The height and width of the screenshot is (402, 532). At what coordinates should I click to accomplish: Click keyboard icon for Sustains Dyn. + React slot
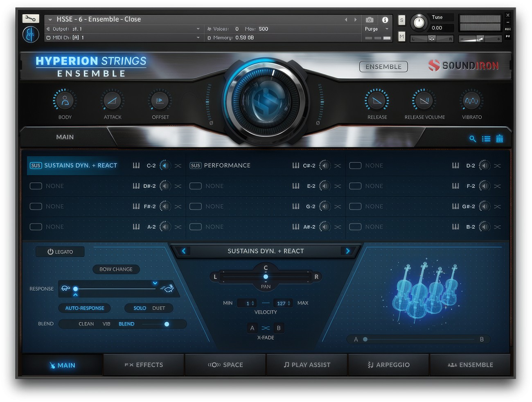click(136, 165)
